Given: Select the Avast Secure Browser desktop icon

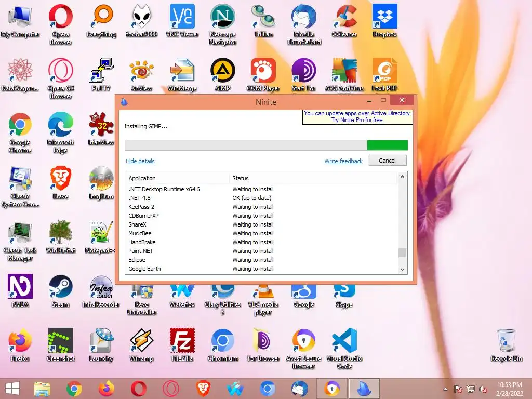Looking at the screenshot, I should [303, 349].
